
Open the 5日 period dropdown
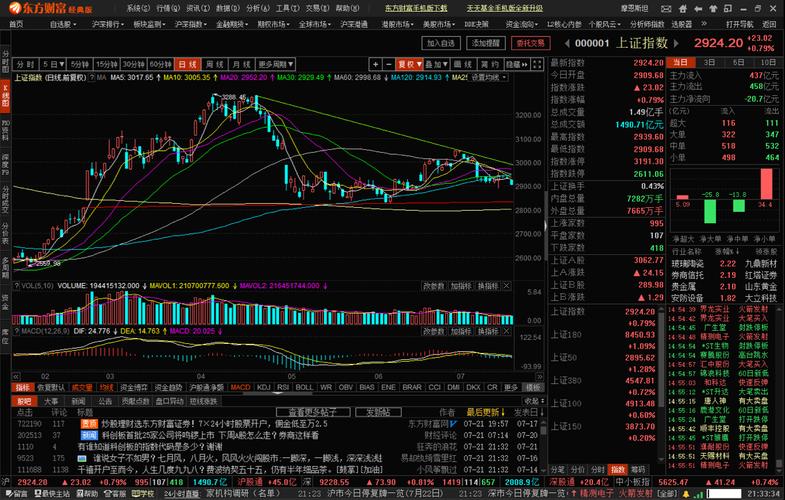[53, 64]
